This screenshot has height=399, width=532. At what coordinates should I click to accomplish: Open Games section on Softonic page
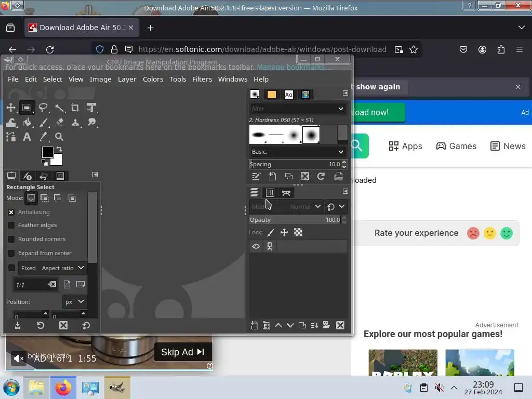tap(456, 146)
